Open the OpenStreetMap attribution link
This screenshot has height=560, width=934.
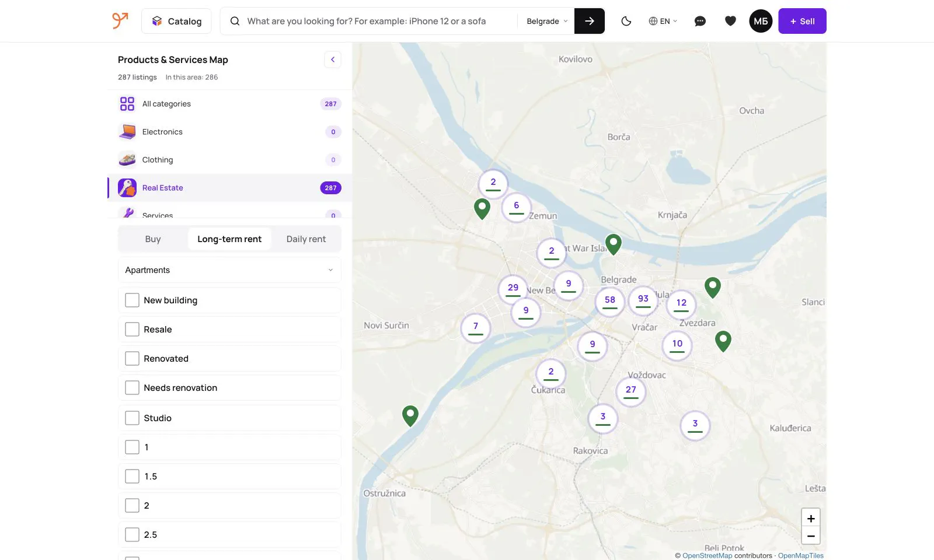point(707,555)
